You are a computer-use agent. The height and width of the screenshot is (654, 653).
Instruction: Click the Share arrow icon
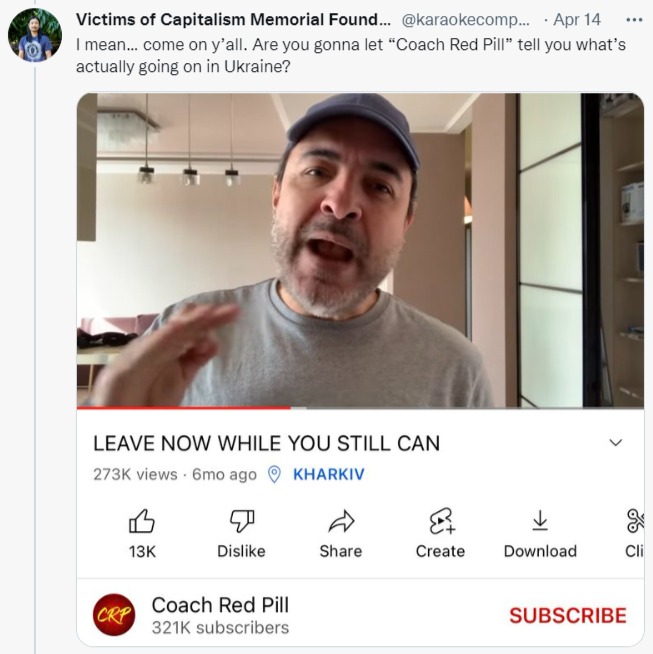pyautogui.click(x=341, y=521)
